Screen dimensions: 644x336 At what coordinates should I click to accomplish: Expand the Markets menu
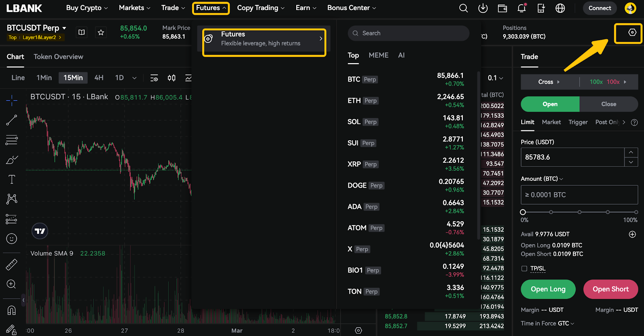134,8
